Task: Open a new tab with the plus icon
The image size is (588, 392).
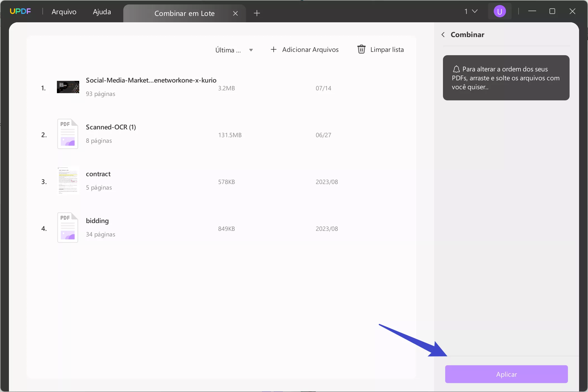Action: [257, 13]
